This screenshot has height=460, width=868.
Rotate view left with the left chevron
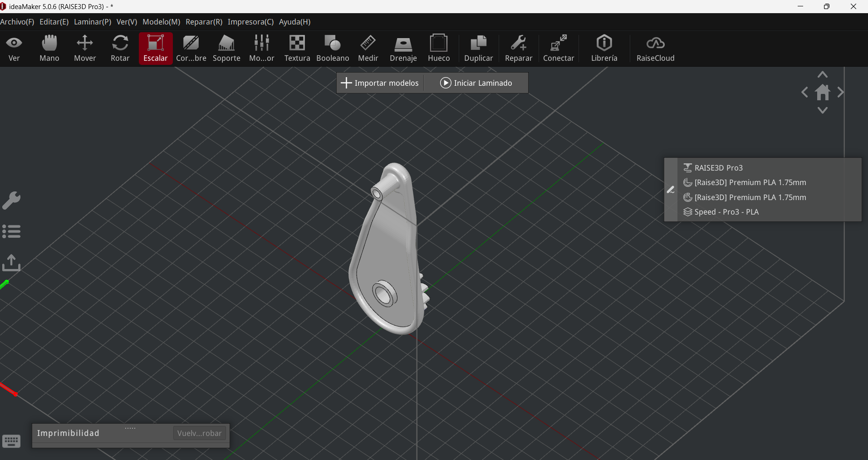pos(804,93)
